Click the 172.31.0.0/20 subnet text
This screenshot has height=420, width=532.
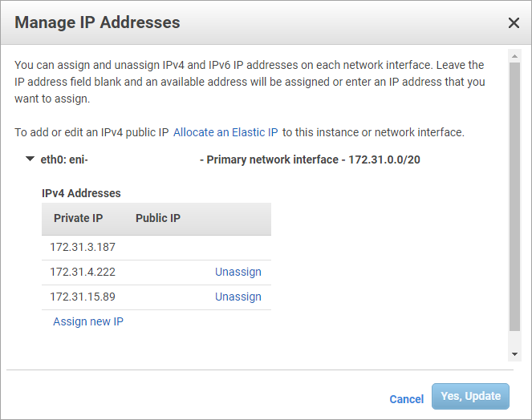click(x=384, y=160)
